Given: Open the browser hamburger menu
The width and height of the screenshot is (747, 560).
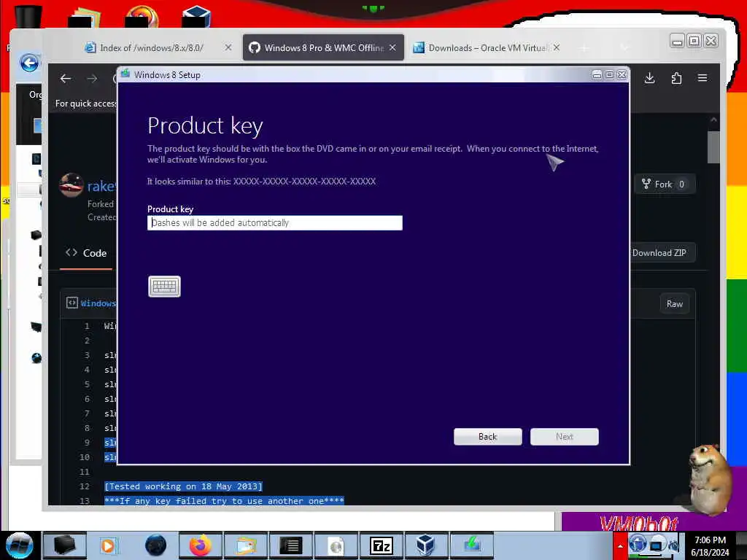Looking at the screenshot, I should [703, 78].
